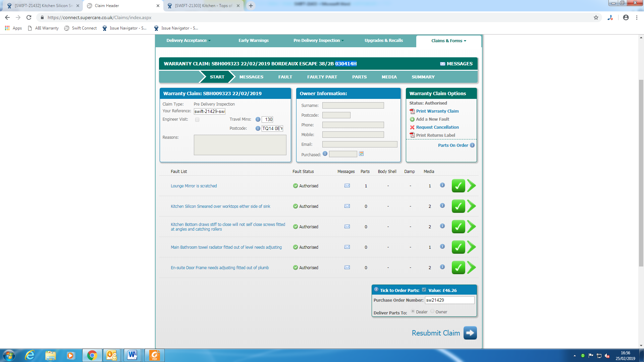Click the info icon on the towel radiator row
The height and width of the screenshot is (362, 644).
pyautogui.click(x=442, y=247)
